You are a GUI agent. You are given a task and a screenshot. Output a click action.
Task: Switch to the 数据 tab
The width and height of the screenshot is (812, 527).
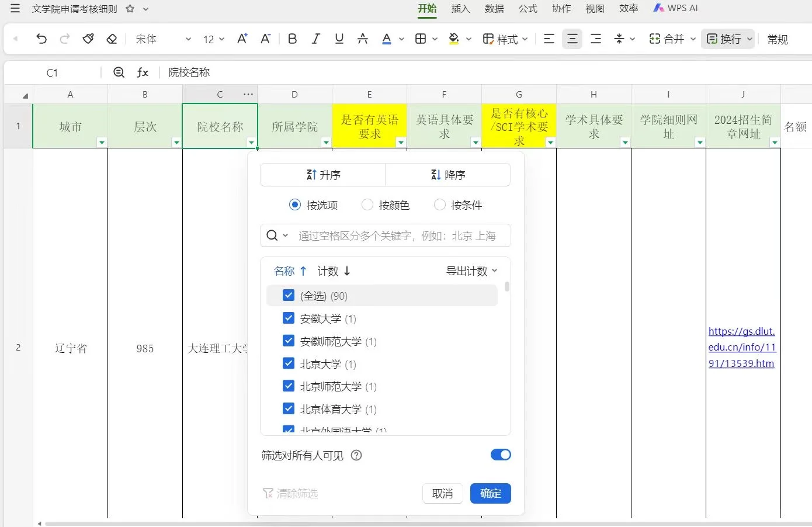pyautogui.click(x=494, y=8)
